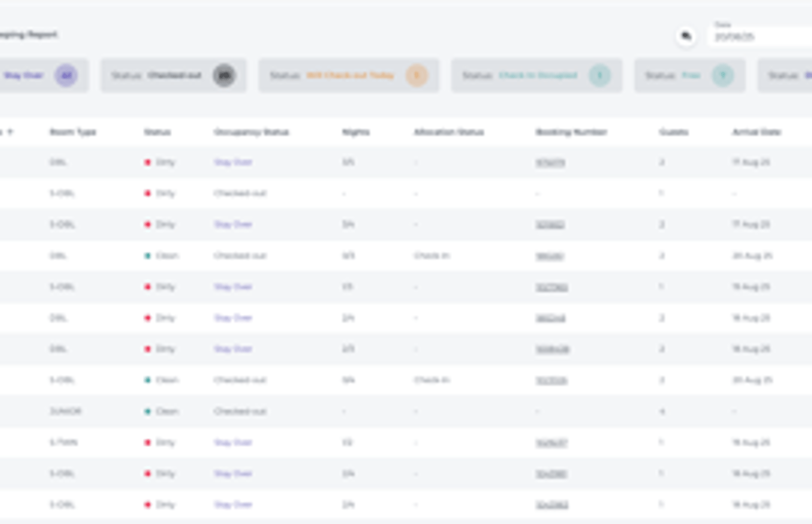
Task: Click the sort arrow in the first column header
Action: pyautogui.click(x=10, y=132)
